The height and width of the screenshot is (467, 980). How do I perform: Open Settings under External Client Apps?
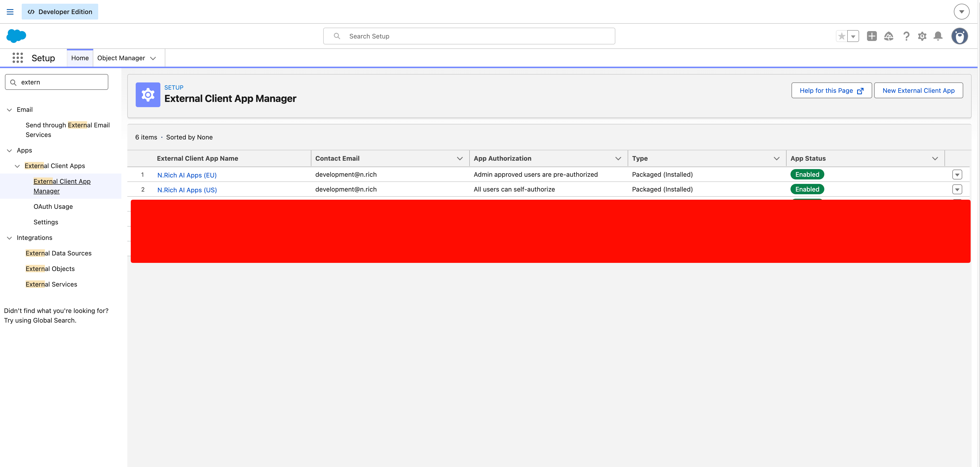click(46, 222)
